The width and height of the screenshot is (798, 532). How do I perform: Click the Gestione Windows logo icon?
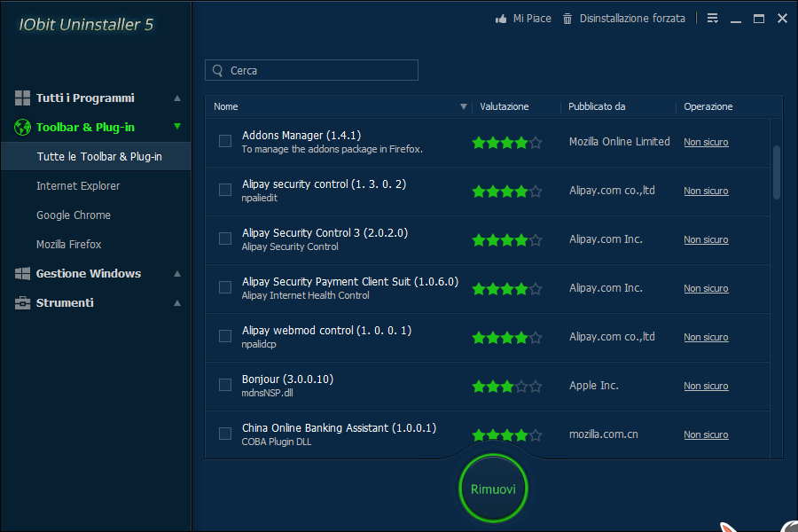22,273
